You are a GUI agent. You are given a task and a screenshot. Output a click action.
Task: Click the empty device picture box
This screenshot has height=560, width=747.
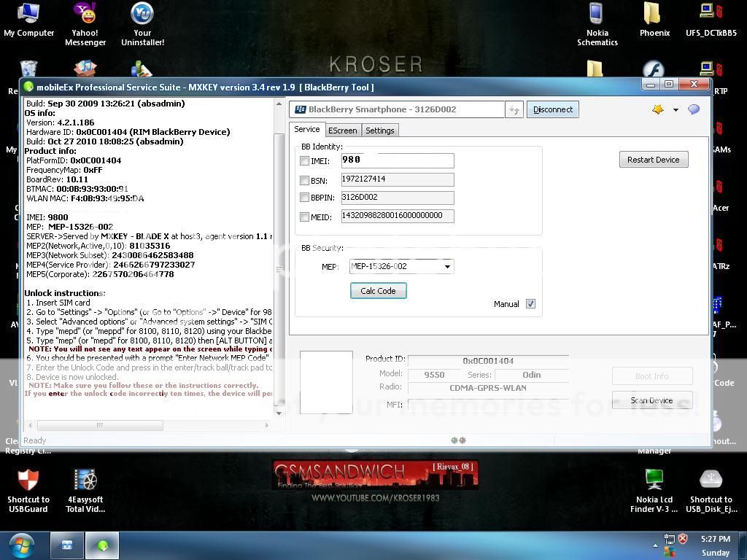point(326,382)
